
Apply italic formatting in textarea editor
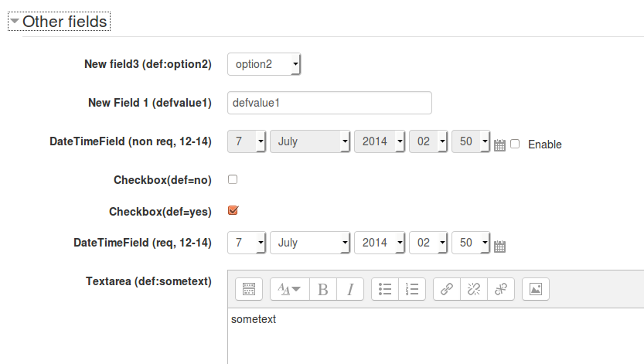350,289
